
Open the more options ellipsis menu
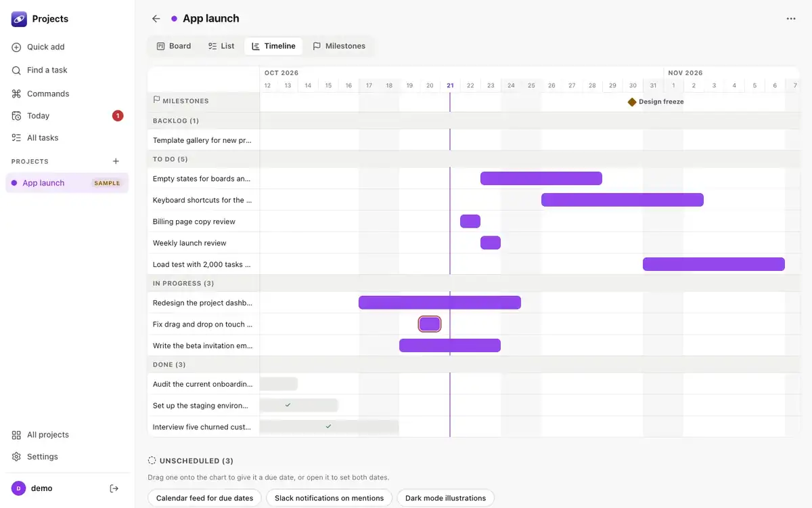(x=791, y=19)
